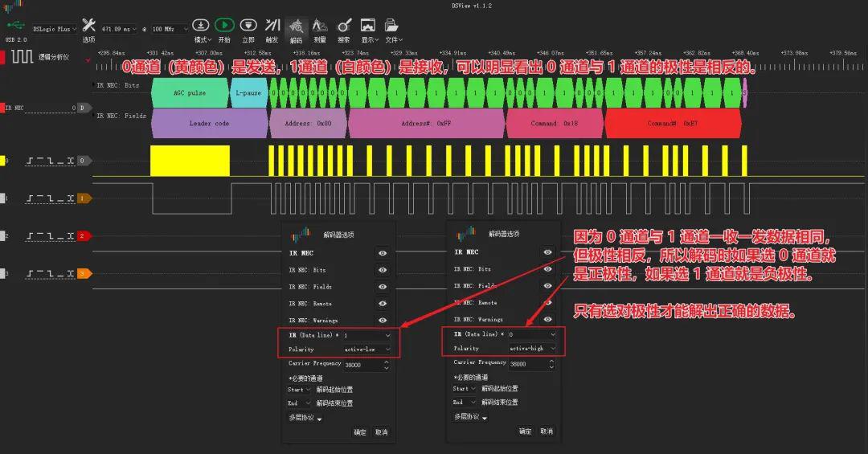This screenshot has width=868, height=454.
Task: Open the 671.09 ms duration dropdown
Action: click(x=118, y=29)
